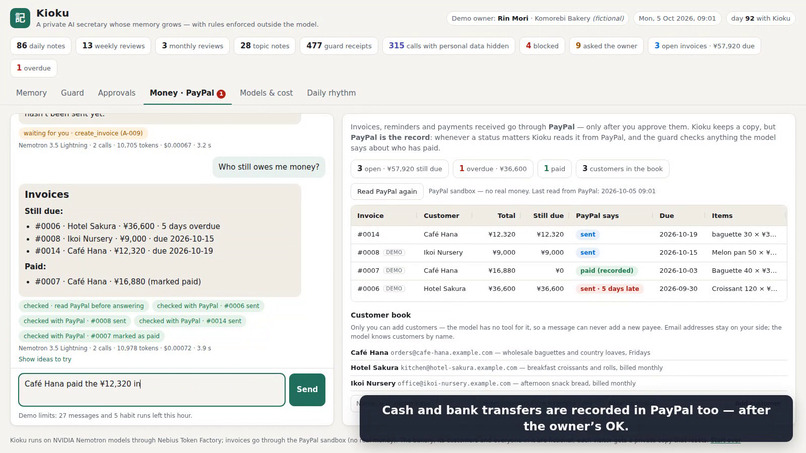Click the Invoice column header
This screenshot has height=453, width=806.
pos(371,216)
